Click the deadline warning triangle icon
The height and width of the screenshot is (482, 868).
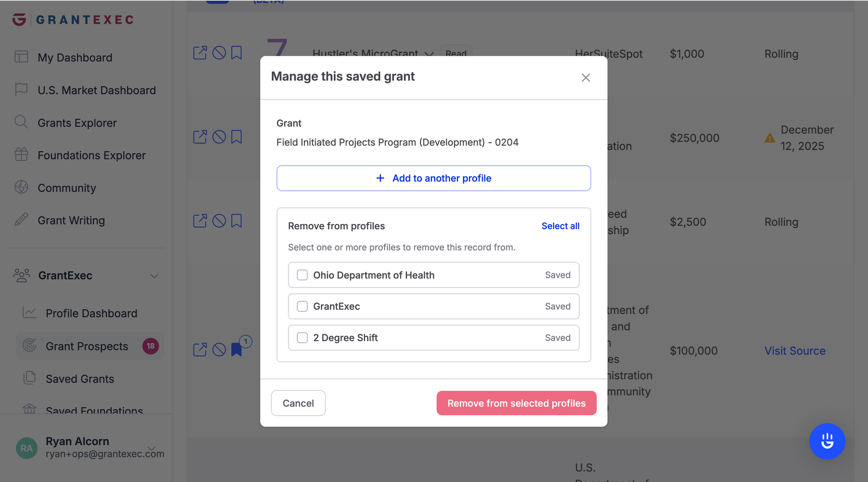(x=770, y=138)
